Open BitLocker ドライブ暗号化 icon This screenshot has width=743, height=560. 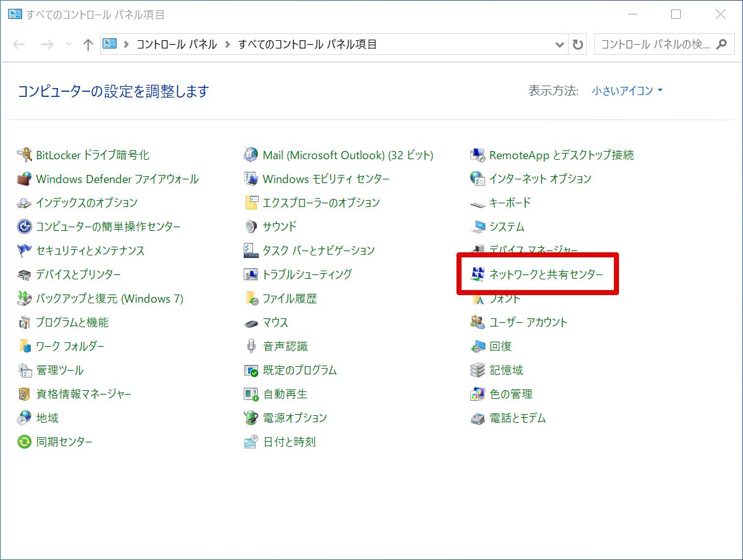coord(24,155)
